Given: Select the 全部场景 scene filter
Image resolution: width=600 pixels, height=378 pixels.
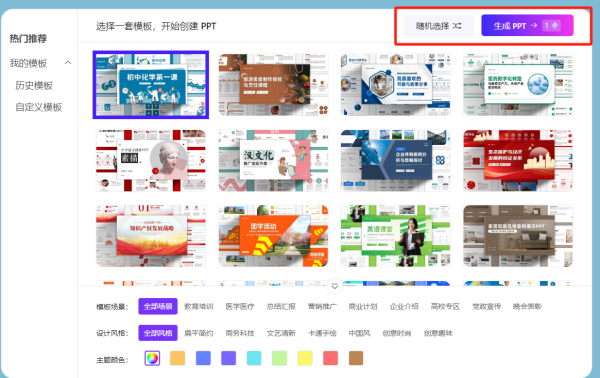Looking at the screenshot, I should (158, 306).
